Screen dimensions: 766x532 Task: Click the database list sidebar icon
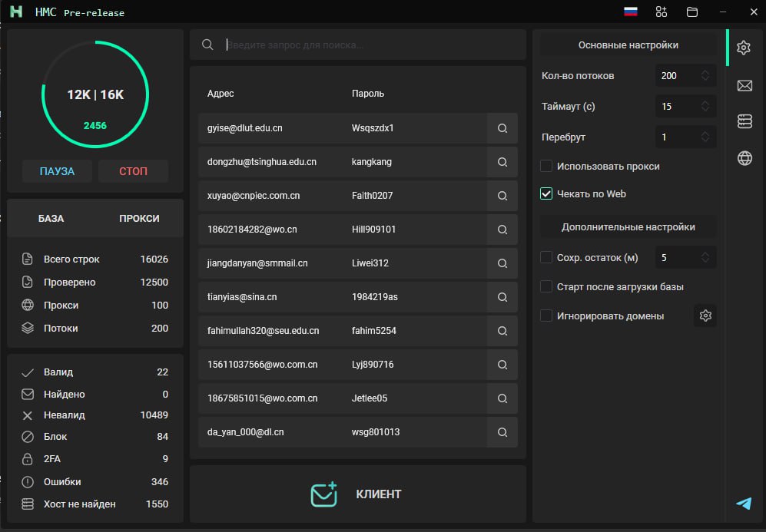pos(744,121)
